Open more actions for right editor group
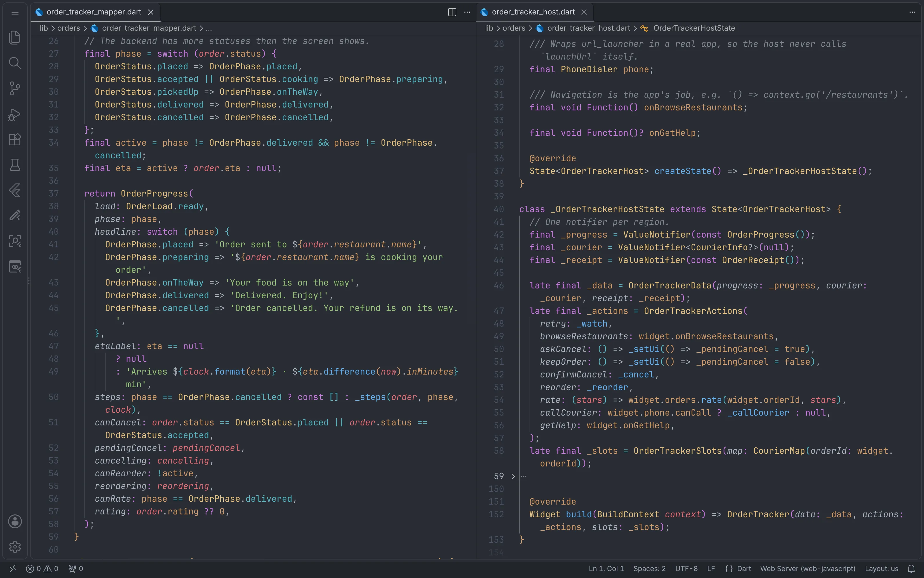The width and height of the screenshot is (924, 578). tap(912, 12)
